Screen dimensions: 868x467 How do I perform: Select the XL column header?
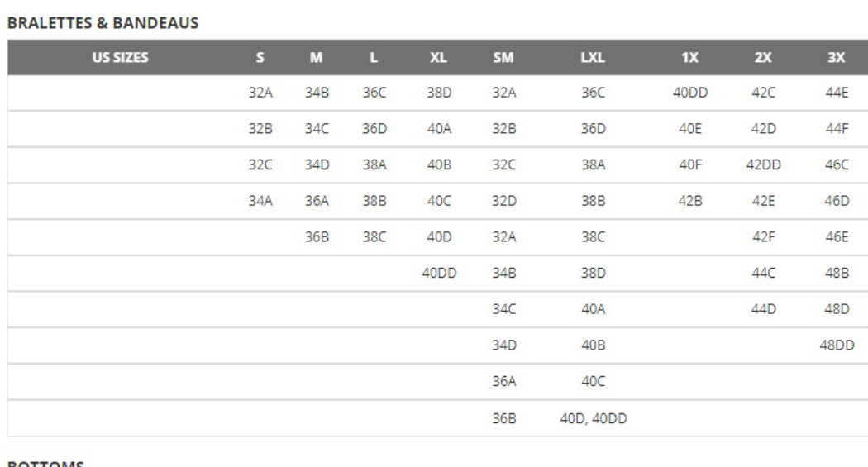pyautogui.click(x=438, y=58)
